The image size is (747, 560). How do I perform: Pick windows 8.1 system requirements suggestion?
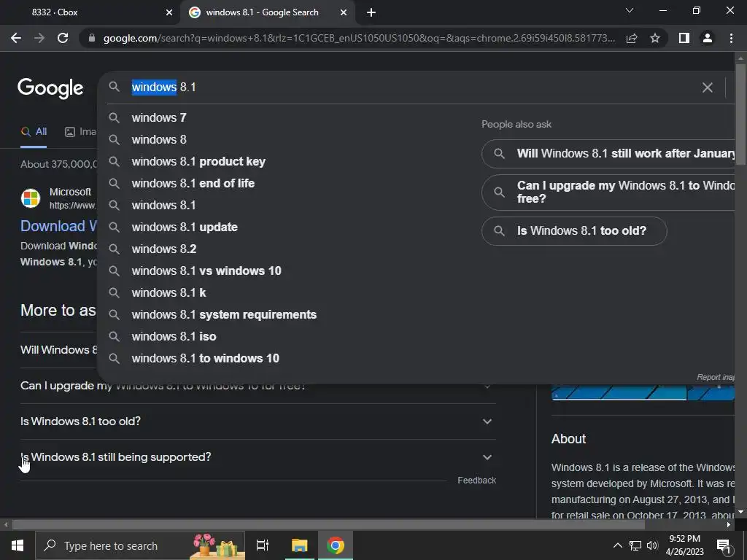pos(224,315)
